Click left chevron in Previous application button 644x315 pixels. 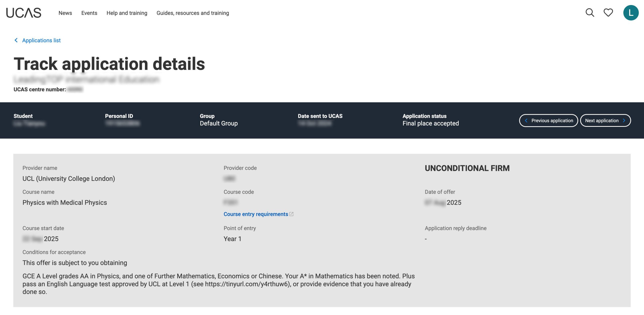pos(526,121)
